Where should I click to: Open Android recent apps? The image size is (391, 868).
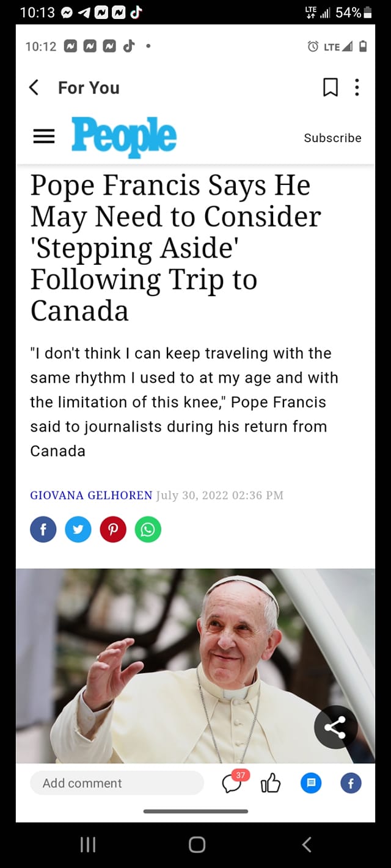pyautogui.click(x=88, y=844)
